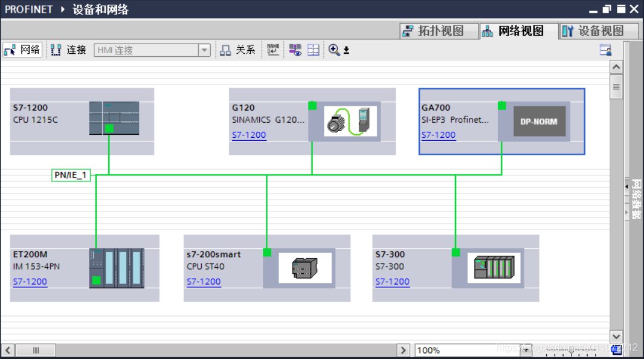Click the horizontal scrollbar thumb

coord(36,351)
